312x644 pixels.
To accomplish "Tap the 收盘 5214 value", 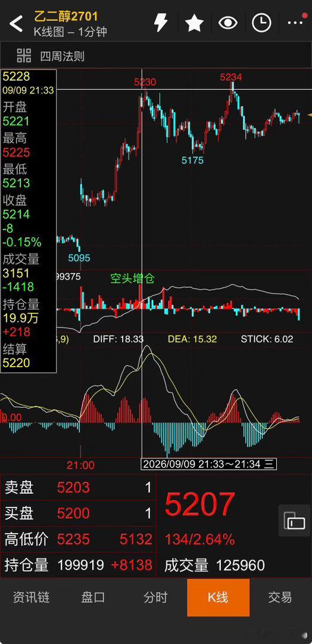I will point(17,215).
